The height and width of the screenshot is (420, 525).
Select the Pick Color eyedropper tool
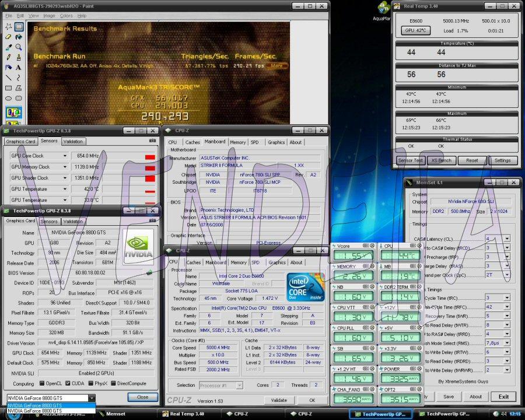(8, 47)
